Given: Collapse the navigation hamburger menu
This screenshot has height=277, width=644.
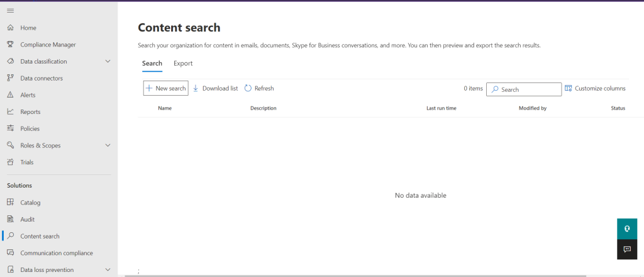Looking at the screenshot, I should (x=11, y=11).
